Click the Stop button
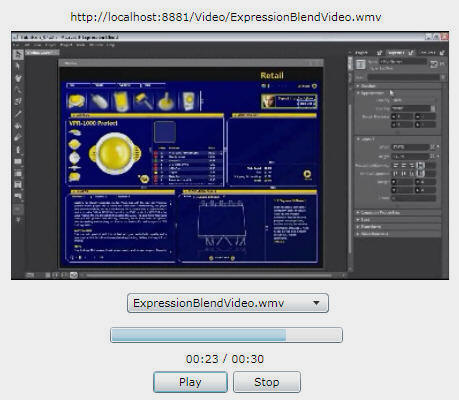Image resolution: width=459 pixels, height=400 pixels. pos(267,382)
